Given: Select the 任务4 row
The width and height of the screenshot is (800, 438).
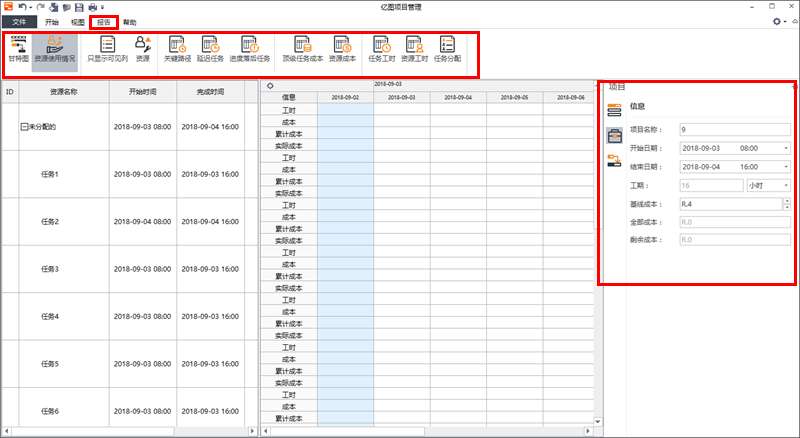Looking at the screenshot, I should pyautogui.click(x=130, y=317).
